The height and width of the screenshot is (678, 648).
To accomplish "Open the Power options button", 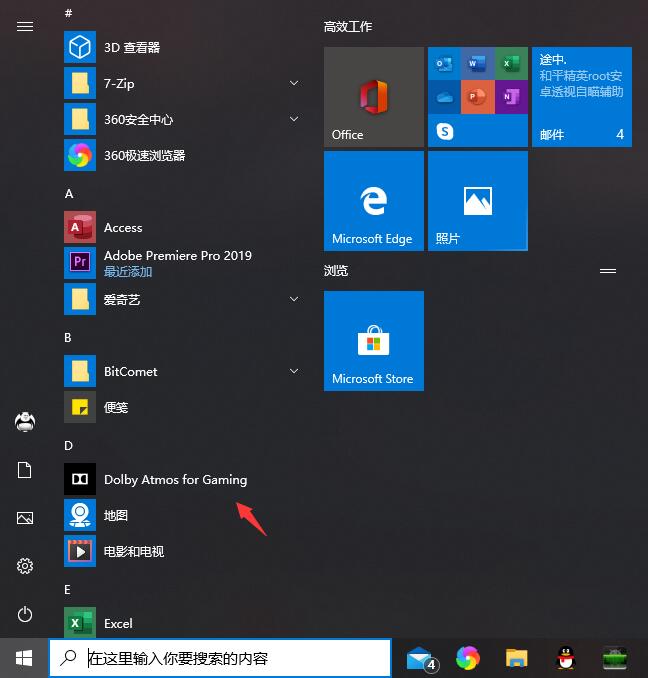I will [x=25, y=614].
